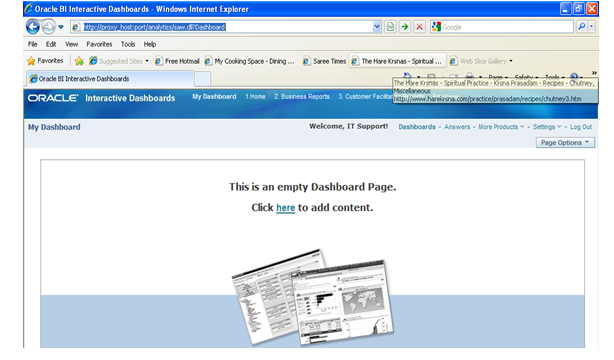Viewport: 614px width, 360px height.
Task: Click the Oracle logo
Action: (53, 98)
